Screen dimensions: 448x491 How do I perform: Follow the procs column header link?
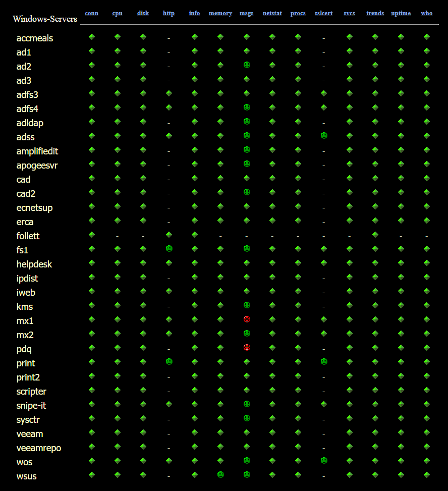click(x=298, y=13)
